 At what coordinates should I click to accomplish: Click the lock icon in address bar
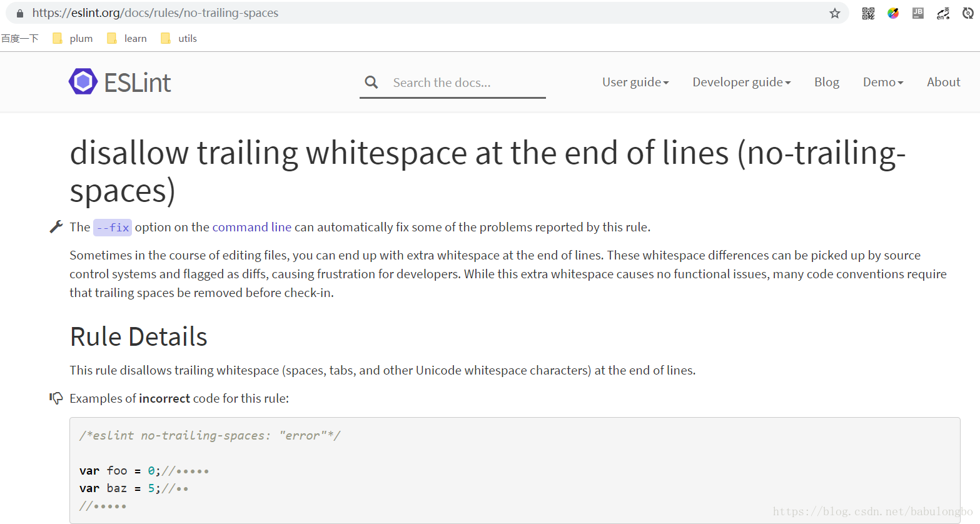click(x=20, y=13)
